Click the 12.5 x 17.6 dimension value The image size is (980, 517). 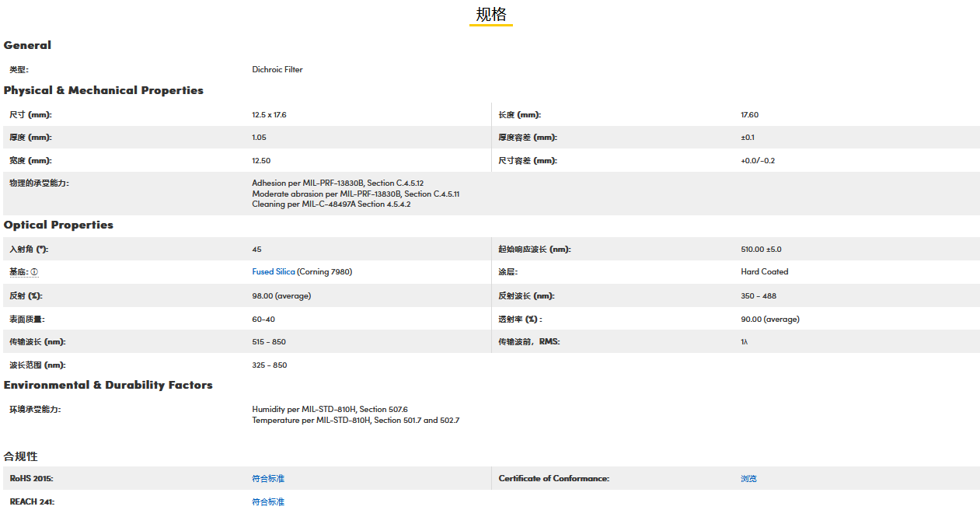pyautogui.click(x=269, y=114)
